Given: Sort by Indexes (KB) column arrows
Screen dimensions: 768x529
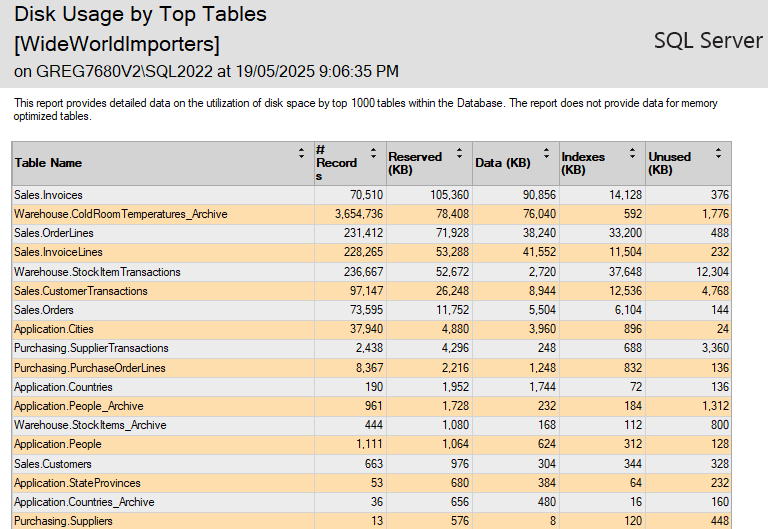Looking at the screenshot, I should pyautogui.click(x=632, y=153).
